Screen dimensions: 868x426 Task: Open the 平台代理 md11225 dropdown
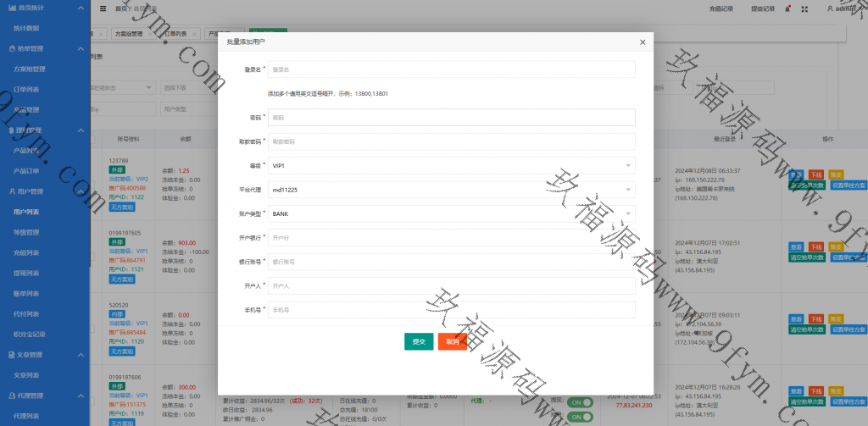pyautogui.click(x=451, y=191)
